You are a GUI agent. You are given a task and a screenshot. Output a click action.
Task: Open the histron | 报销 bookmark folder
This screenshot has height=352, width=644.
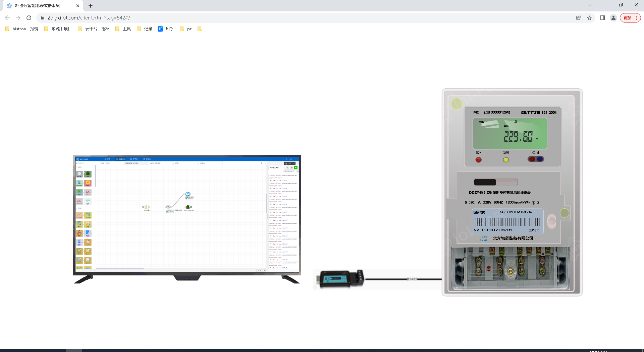click(x=22, y=29)
